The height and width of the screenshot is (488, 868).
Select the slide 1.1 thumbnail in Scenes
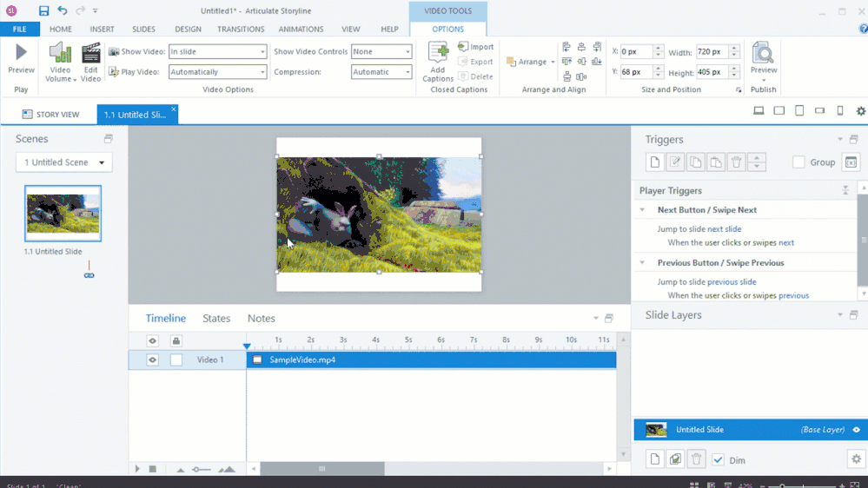(x=63, y=214)
